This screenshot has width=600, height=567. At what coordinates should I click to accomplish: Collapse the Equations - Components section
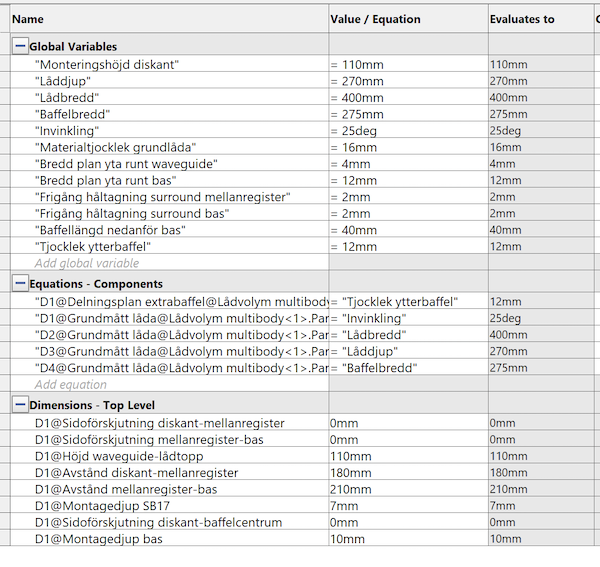click(20, 284)
